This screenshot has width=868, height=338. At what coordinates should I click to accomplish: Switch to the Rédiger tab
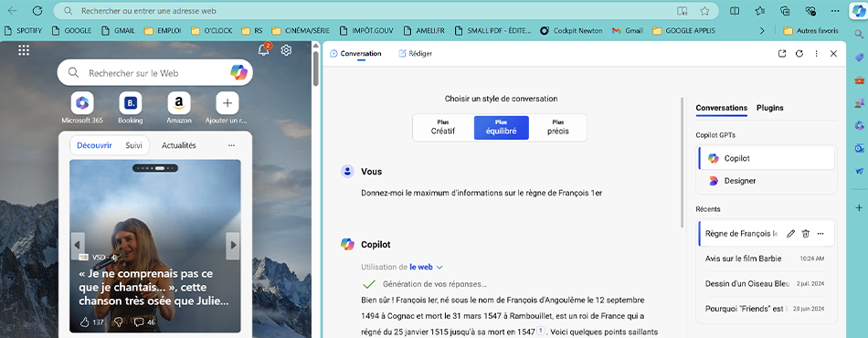pos(415,54)
